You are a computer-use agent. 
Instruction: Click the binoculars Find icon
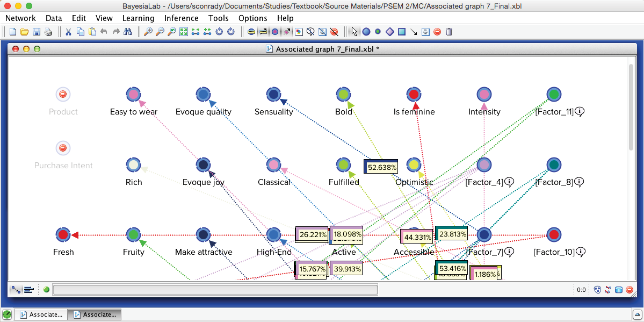tap(128, 32)
